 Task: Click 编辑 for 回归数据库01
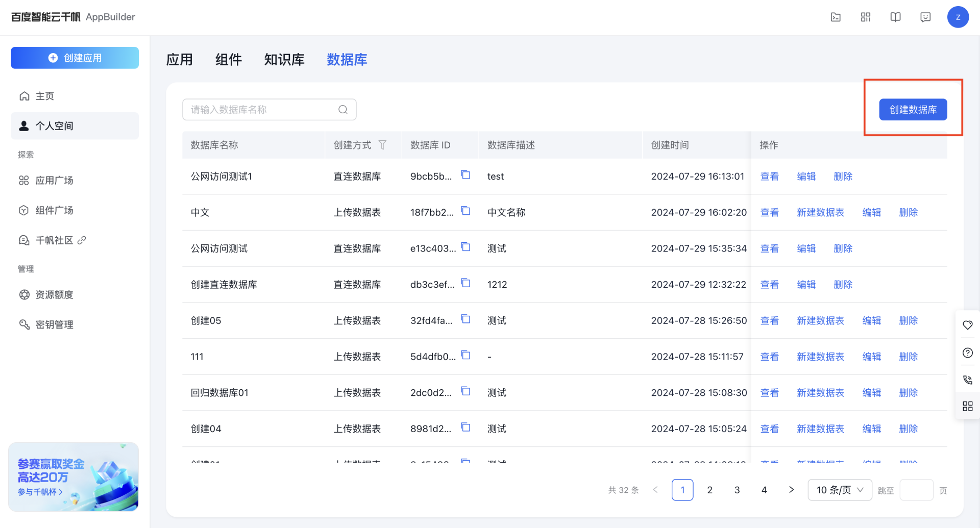(872, 393)
